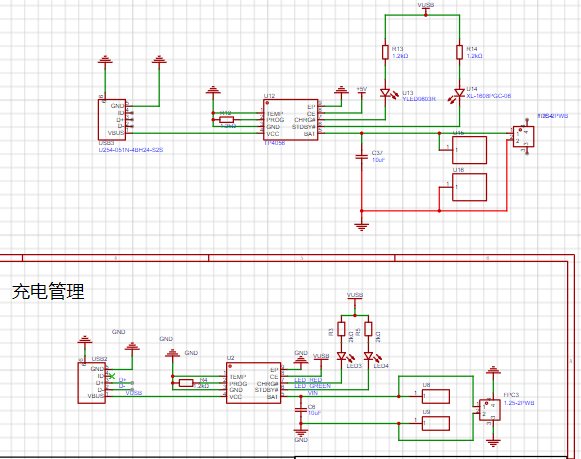
Task: Select resistor R4 near U2 PROG pin
Action: click(x=186, y=383)
